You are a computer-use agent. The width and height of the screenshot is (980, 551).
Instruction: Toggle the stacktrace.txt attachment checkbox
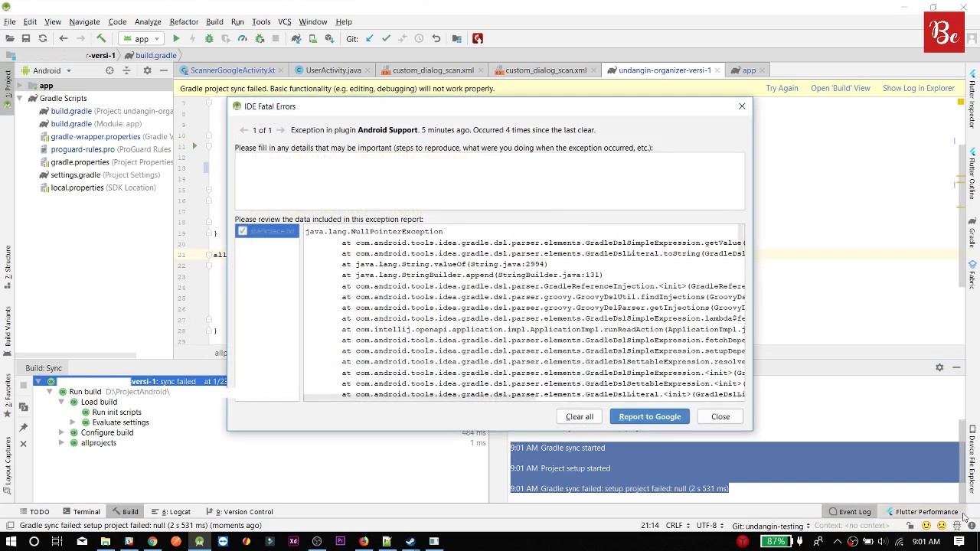[x=243, y=231]
